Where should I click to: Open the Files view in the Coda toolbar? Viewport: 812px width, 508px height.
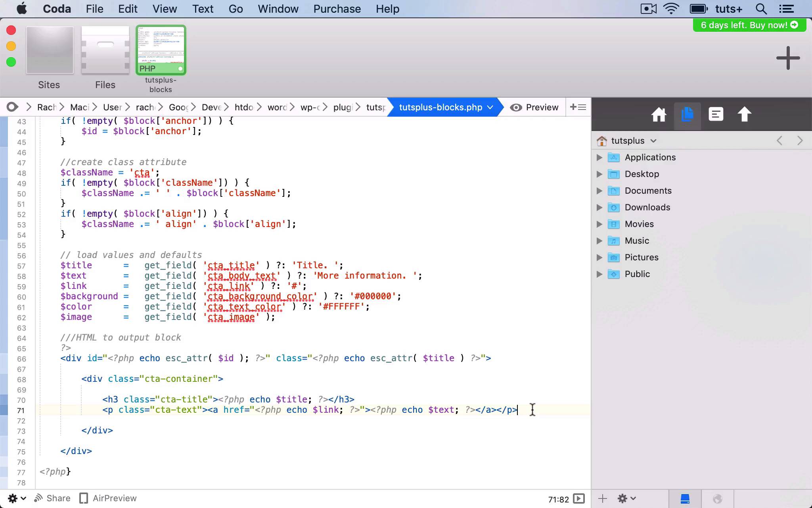click(105, 56)
